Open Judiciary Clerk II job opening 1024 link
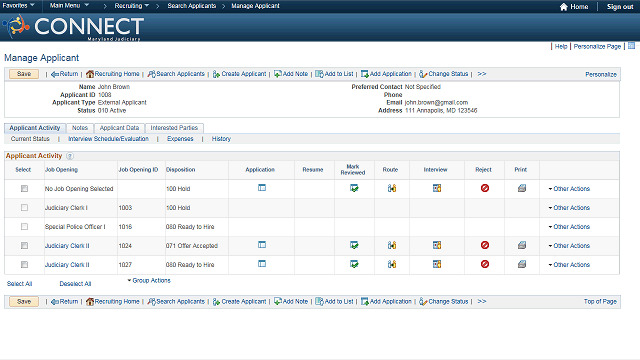Viewport: 640px width, 360px height. tap(67, 246)
